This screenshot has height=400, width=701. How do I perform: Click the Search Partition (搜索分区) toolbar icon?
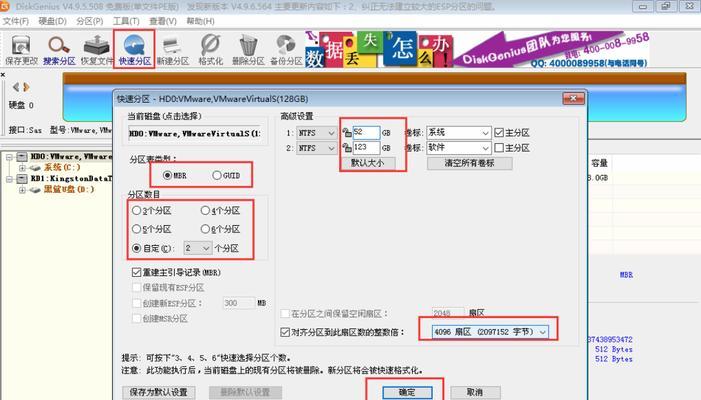59,50
